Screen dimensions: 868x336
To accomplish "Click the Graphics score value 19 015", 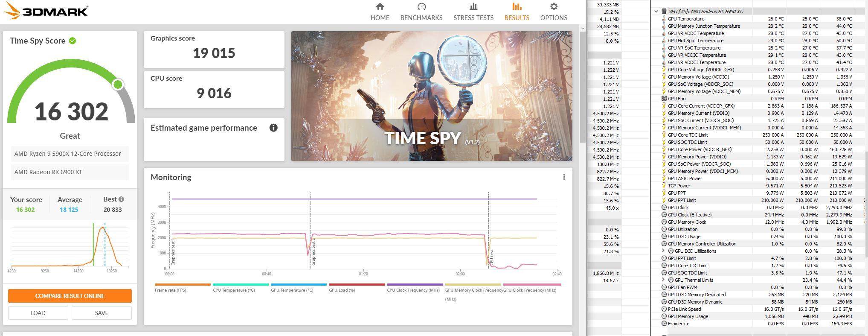I will point(214,53).
